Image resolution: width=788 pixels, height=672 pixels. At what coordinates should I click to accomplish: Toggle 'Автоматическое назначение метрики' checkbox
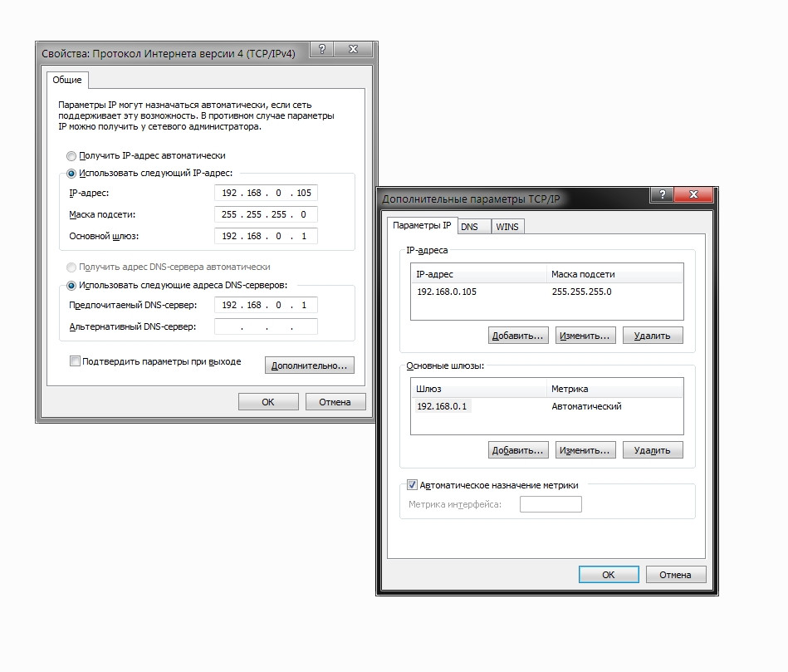point(412,485)
